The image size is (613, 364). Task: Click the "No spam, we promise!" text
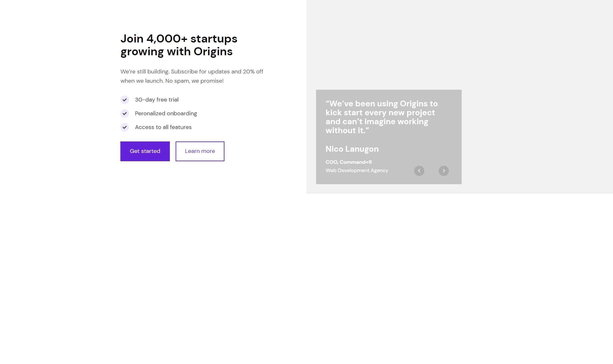tap(194, 81)
